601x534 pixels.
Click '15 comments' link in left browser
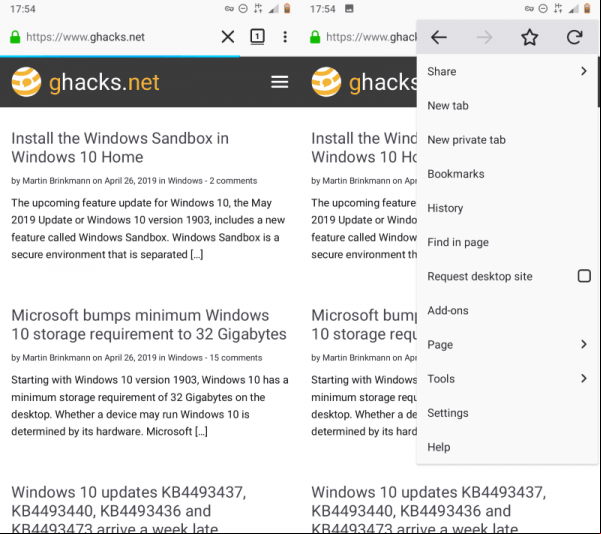pos(236,358)
